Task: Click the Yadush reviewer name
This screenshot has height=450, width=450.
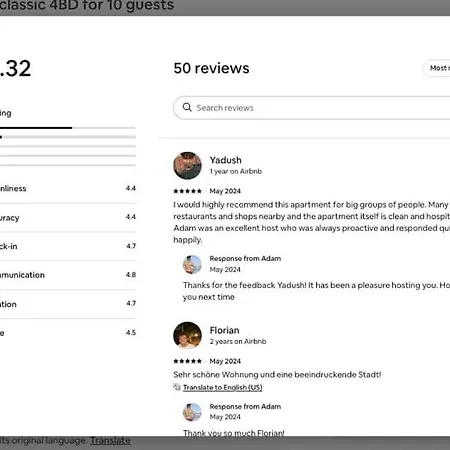Action: click(x=226, y=160)
